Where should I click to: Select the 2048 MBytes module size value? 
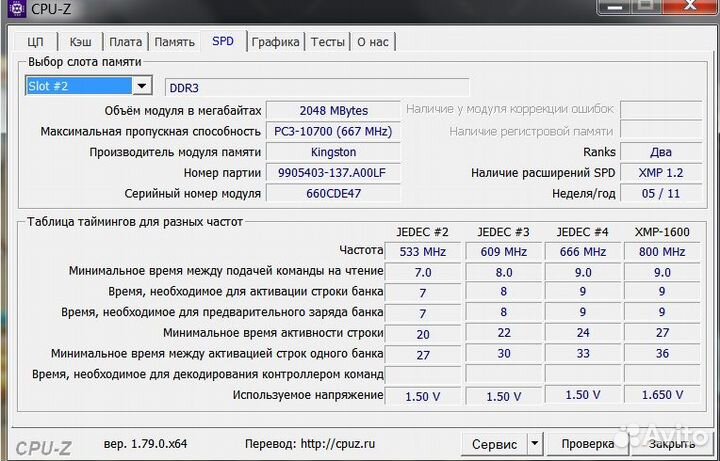pyautogui.click(x=333, y=111)
